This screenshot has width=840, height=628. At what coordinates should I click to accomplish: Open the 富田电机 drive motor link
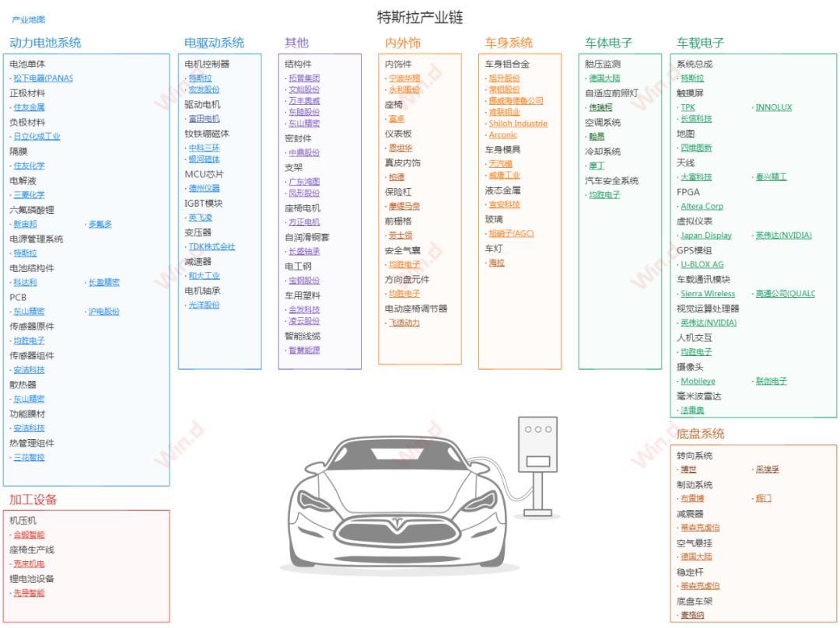click(204, 119)
